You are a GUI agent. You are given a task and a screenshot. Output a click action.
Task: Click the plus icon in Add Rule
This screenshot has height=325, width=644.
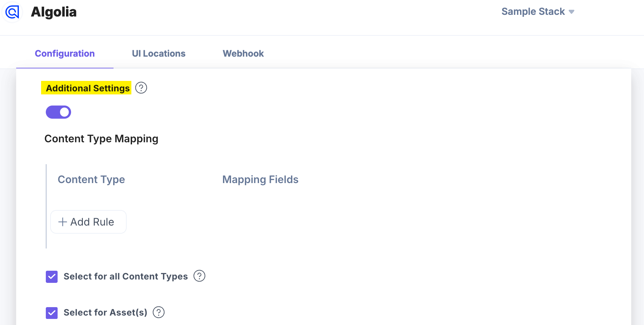tap(63, 222)
